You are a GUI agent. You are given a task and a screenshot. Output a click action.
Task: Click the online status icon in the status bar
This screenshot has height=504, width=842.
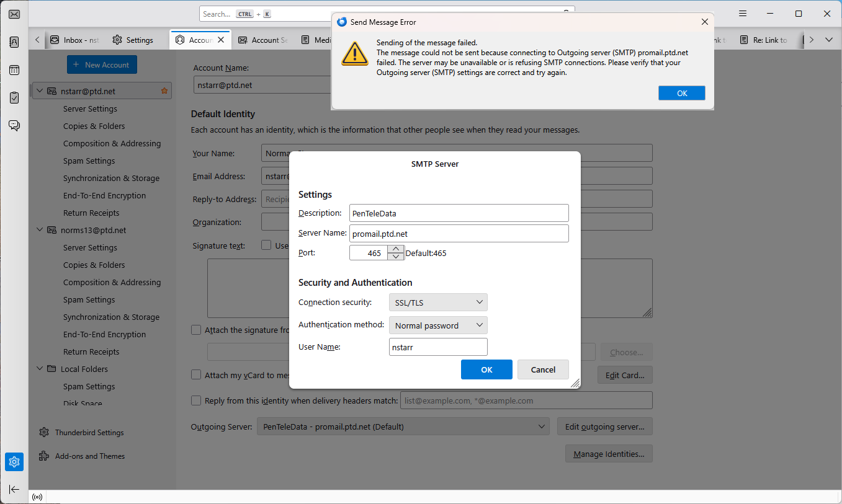37,497
